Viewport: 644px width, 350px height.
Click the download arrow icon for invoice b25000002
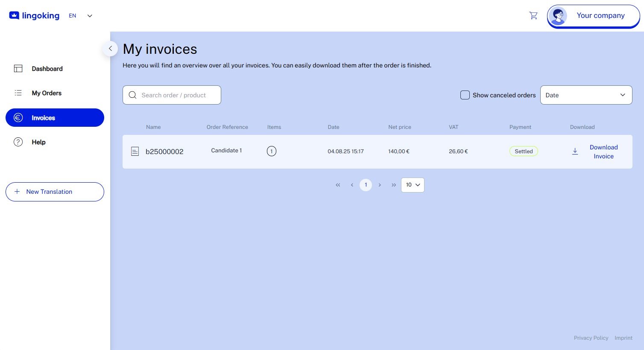point(575,152)
